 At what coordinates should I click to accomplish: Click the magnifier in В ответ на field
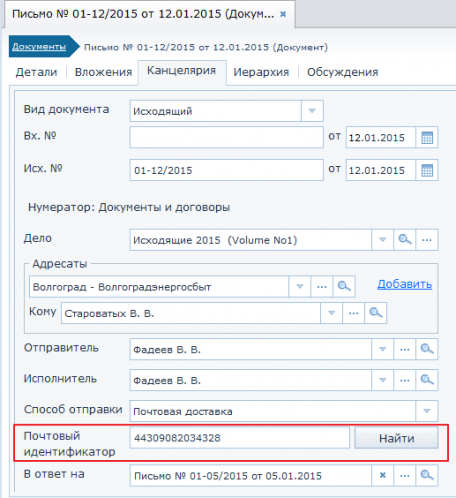427,475
